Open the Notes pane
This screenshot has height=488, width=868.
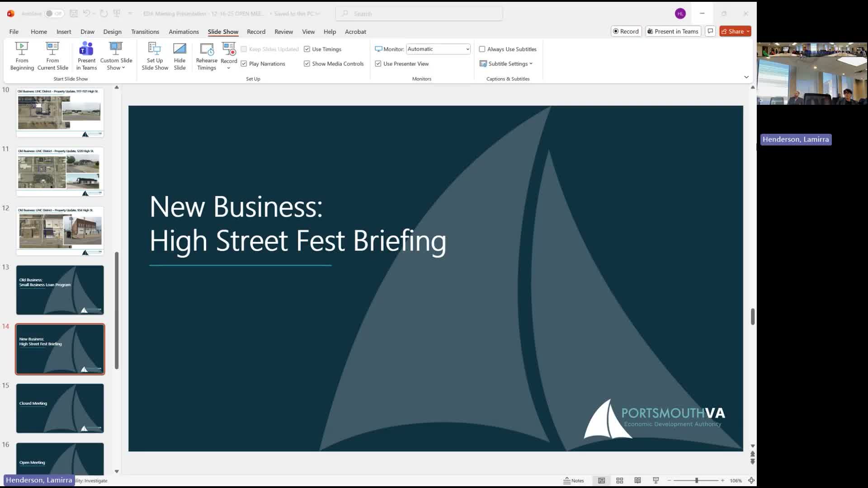(574, 480)
